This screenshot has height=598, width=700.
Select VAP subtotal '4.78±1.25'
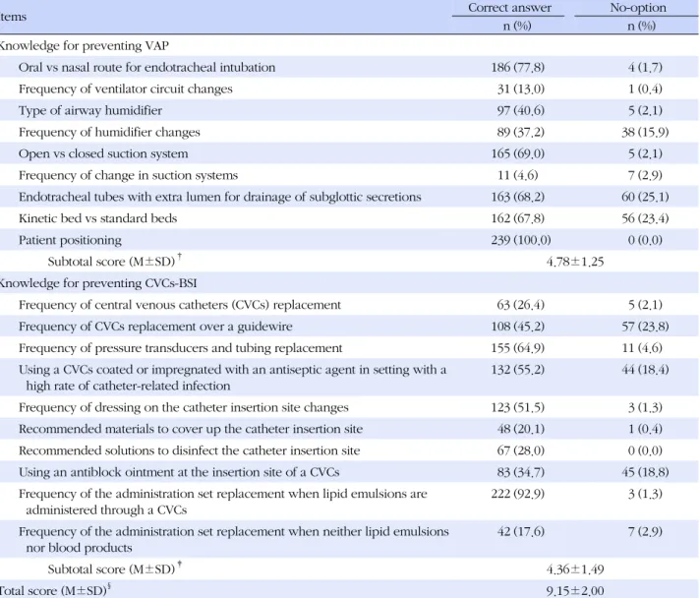(x=575, y=262)
